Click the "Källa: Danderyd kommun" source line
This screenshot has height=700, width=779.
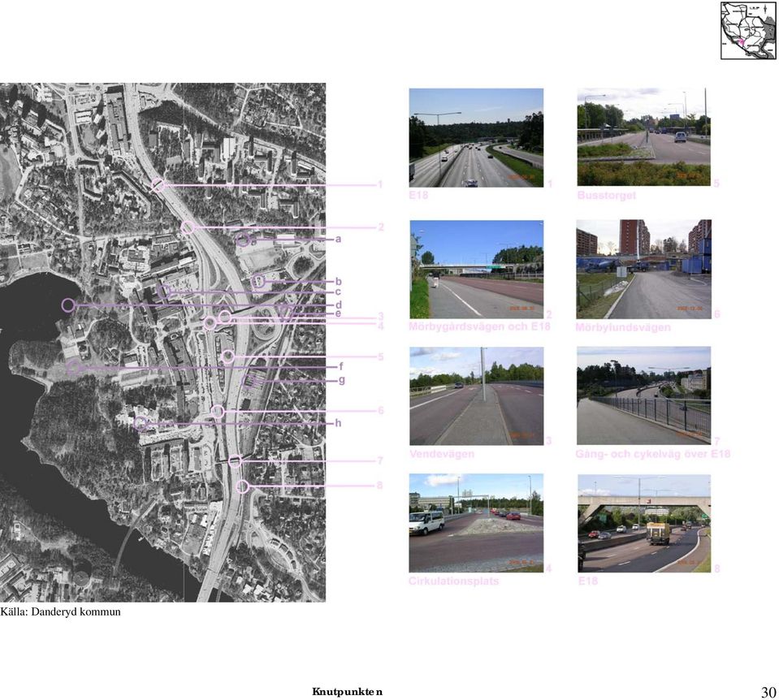61,611
